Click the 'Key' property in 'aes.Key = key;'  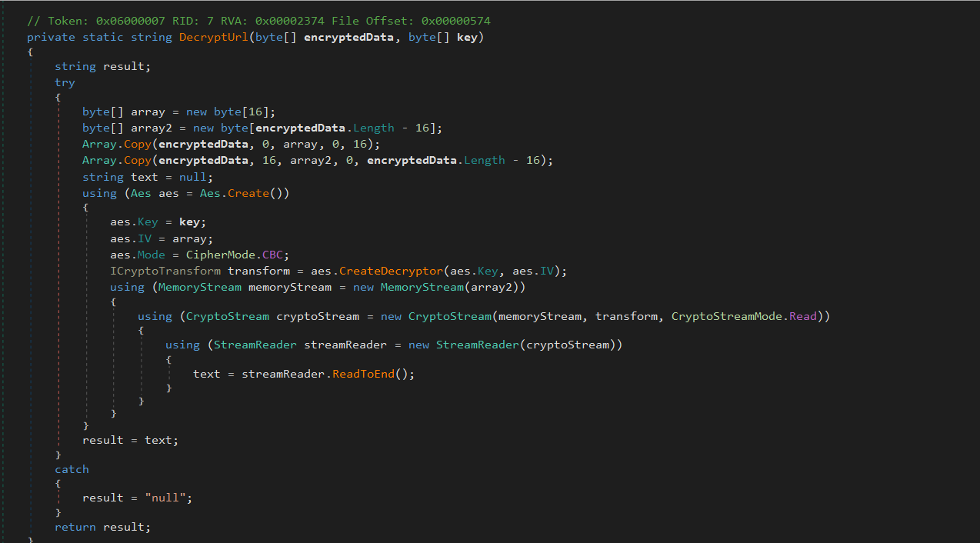[148, 222]
